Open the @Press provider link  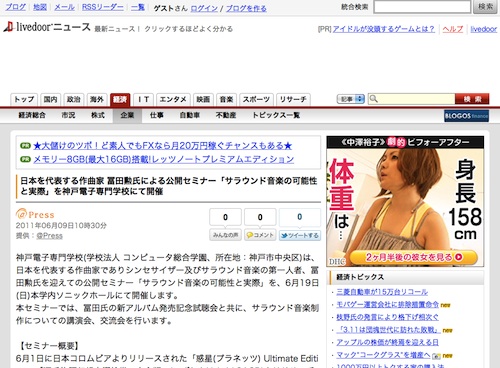[x=49, y=236]
